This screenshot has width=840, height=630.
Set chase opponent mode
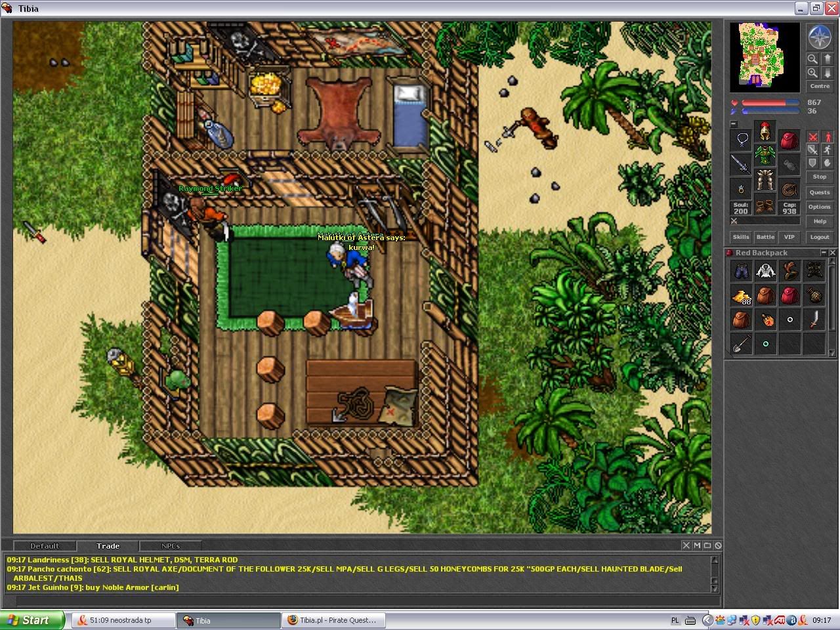pos(827,150)
